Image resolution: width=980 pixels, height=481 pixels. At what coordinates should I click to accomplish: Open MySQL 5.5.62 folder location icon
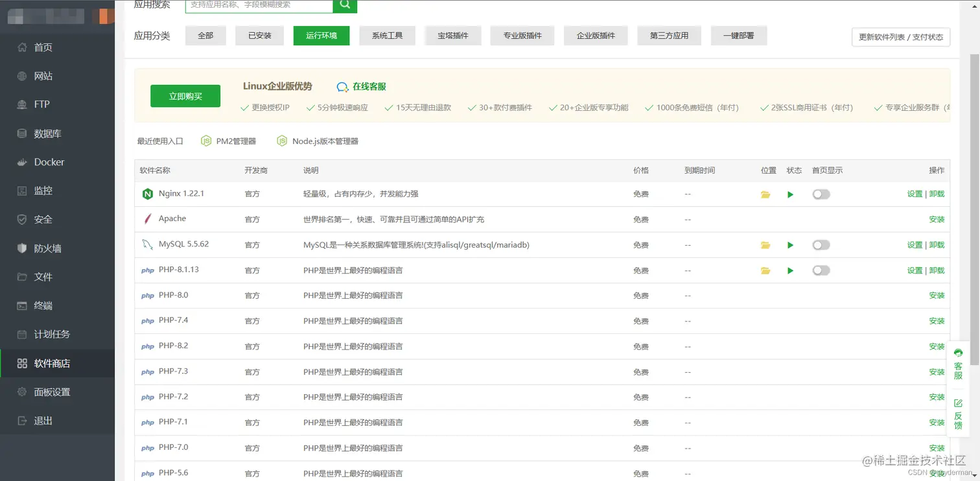point(765,245)
